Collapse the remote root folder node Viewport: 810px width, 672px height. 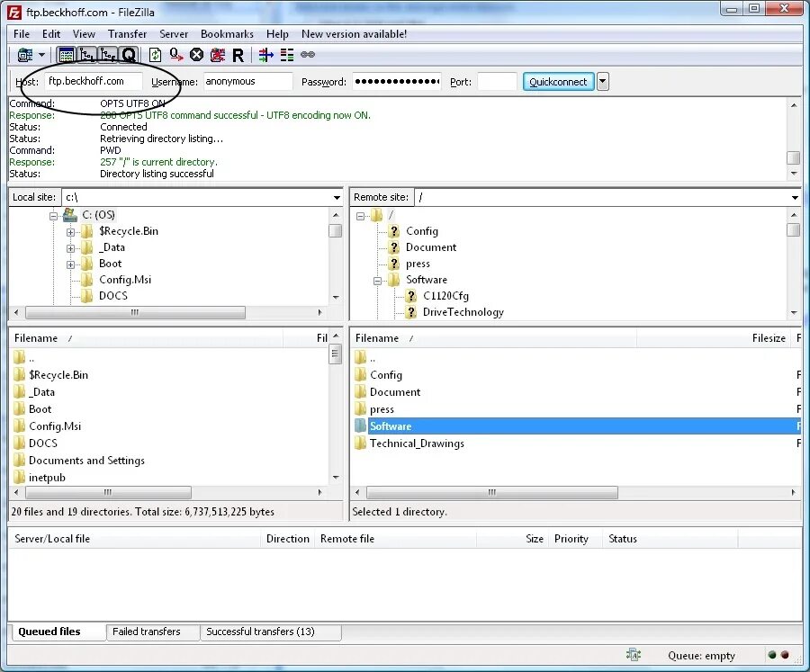pyautogui.click(x=360, y=217)
